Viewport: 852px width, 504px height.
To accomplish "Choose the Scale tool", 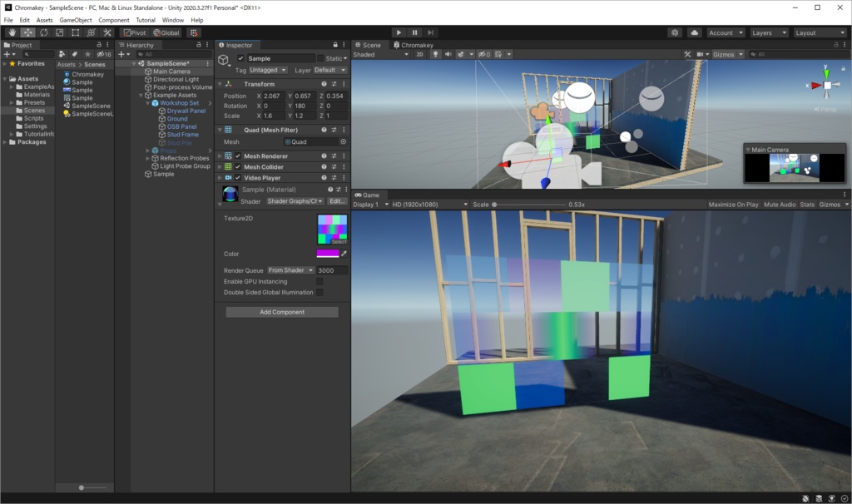I will tap(58, 33).
